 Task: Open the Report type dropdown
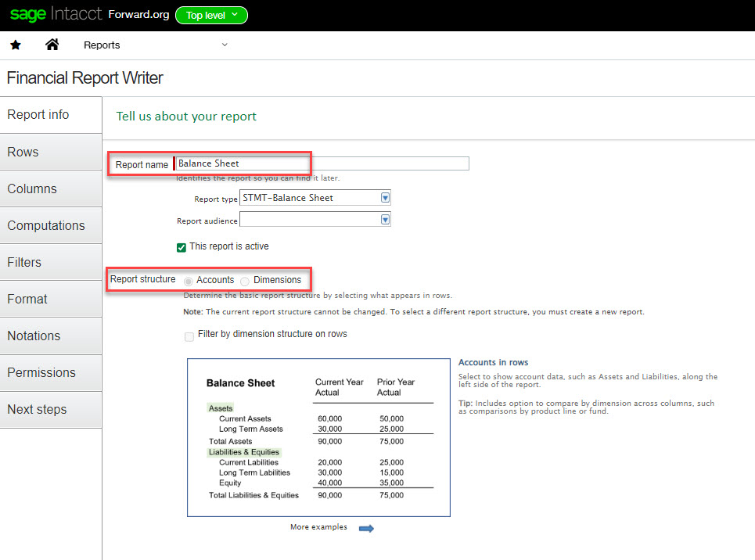click(x=384, y=198)
